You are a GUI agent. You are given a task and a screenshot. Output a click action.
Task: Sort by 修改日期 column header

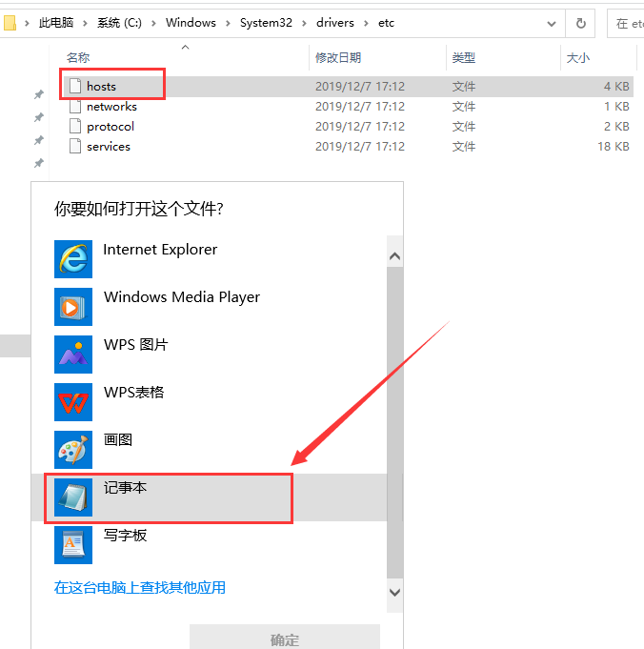[x=338, y=57]
